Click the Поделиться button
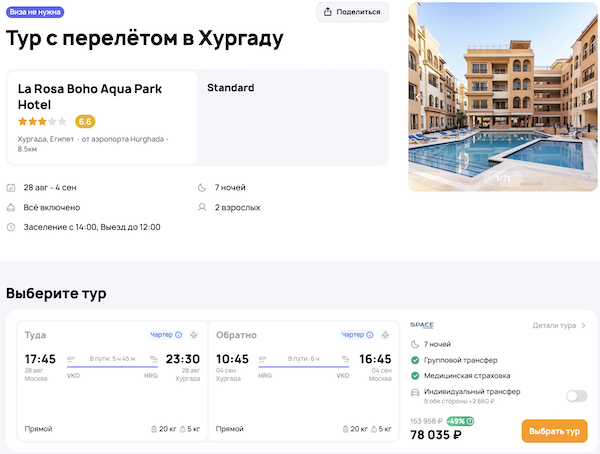600x454 pixels. (x=353, y=12)
